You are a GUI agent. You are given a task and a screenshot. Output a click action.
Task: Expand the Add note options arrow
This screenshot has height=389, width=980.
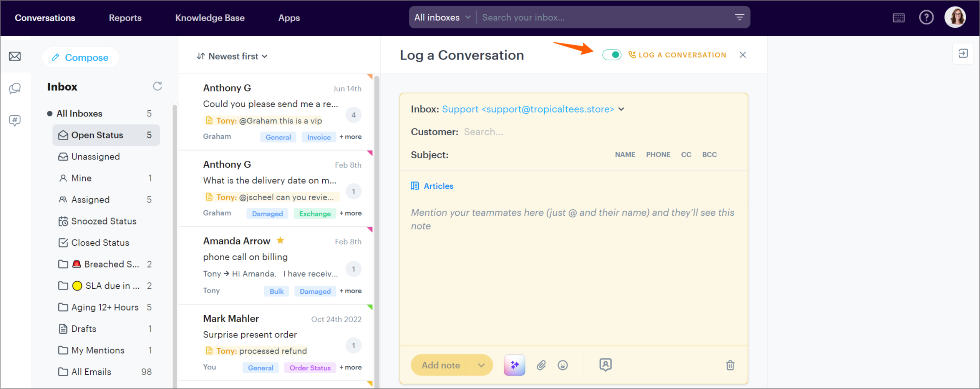point(481,365)
